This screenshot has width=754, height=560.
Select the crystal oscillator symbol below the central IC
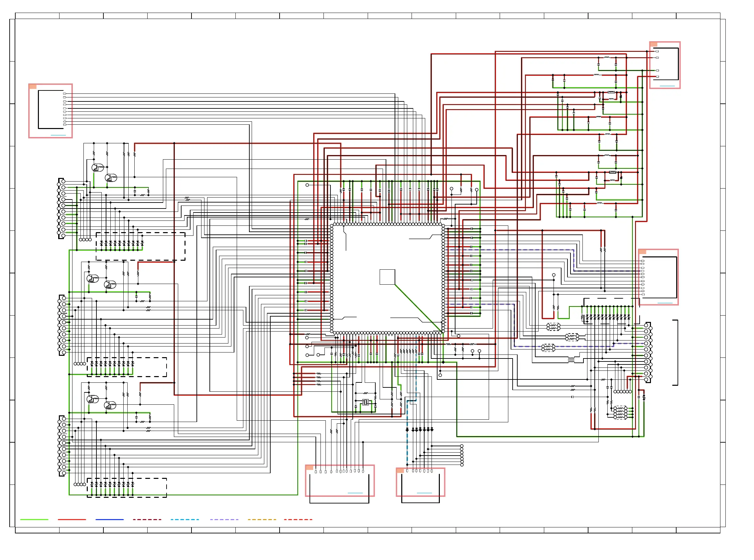click(x=365, y=402)
